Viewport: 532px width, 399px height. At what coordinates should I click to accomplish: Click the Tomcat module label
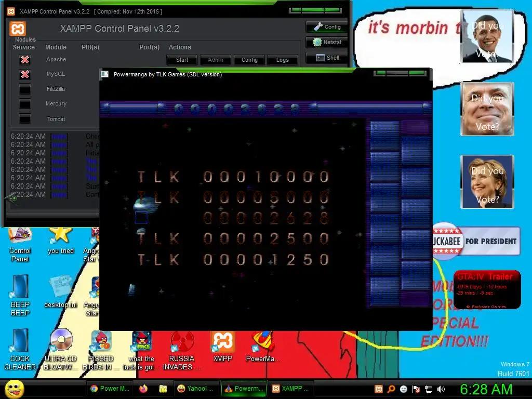click(56, 119)
